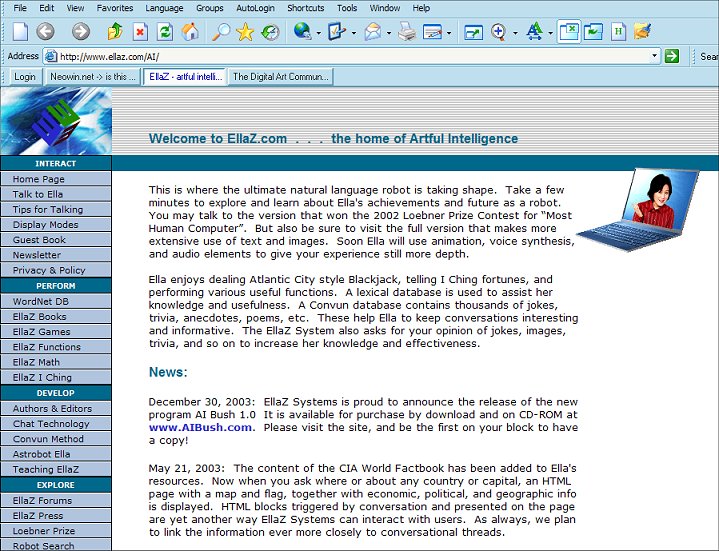Switch to the Login tab

coord(25,77)
